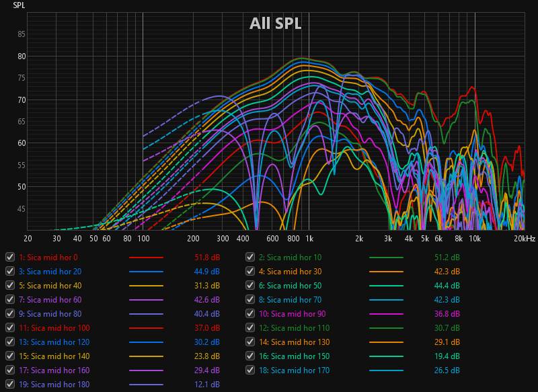This screenshot has width=538, height=392.
Task: Click the orange line sample for hor 30
Action: (386, 271)
